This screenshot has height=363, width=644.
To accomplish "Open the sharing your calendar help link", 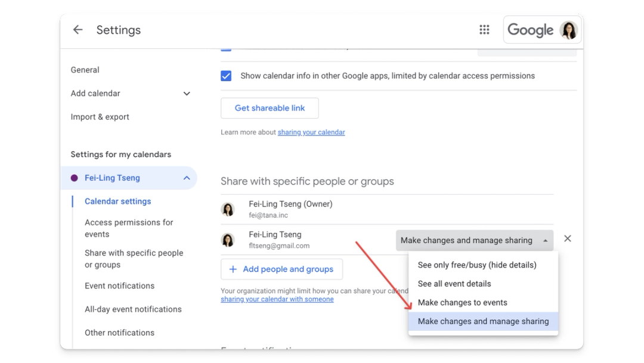I will [x=311, y=132].
